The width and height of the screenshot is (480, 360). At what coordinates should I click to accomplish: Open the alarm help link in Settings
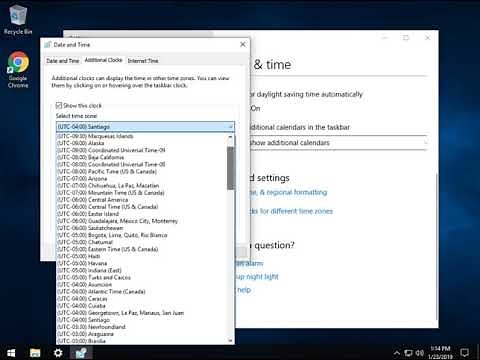(250, 263)
